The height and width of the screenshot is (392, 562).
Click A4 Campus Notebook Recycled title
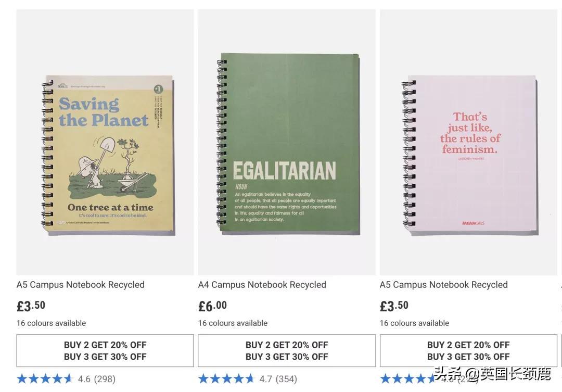tap(262, 285)
